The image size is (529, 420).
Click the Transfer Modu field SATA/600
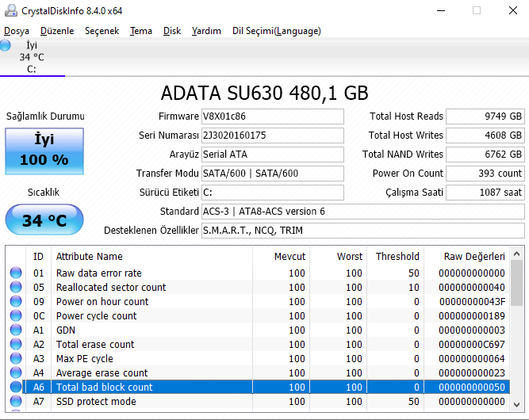click(x=273, y=174)
